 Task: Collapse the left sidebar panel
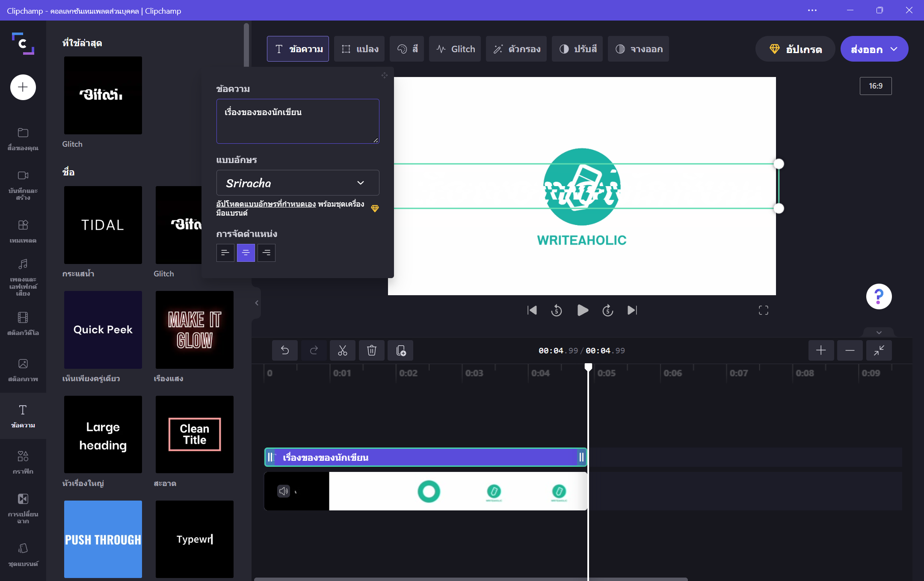pyautogui.click(x=257, y=303)
